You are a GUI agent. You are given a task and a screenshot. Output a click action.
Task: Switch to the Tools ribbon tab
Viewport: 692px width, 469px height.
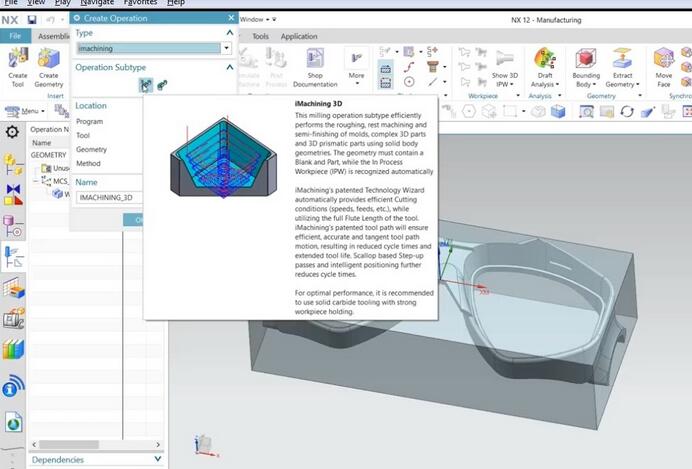260,36
